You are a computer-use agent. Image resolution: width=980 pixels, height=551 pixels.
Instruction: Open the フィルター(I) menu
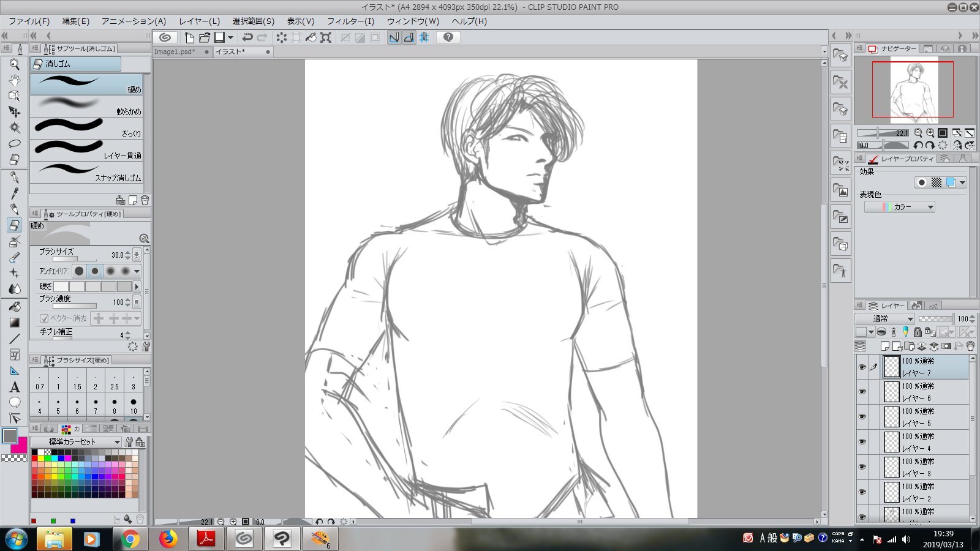(x=350, y=21)
